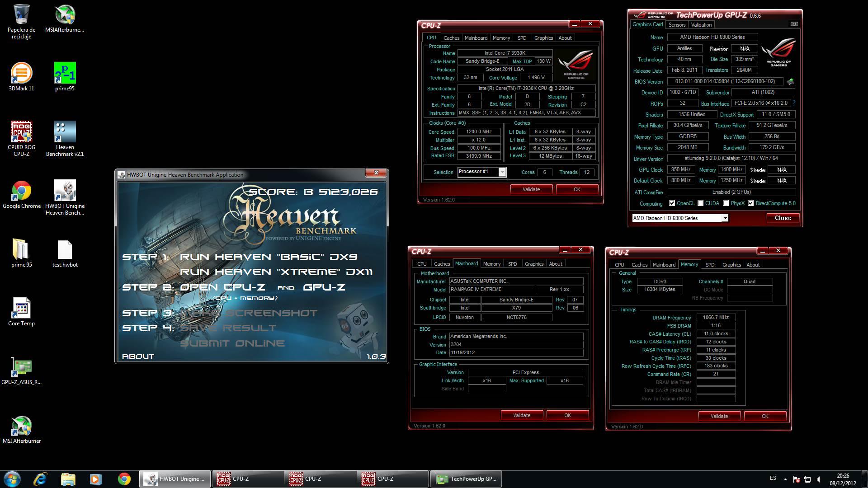Click ES language indicator in taskbar
The width and height of the screenshot is (868, 488).
[x=773, y=478]
